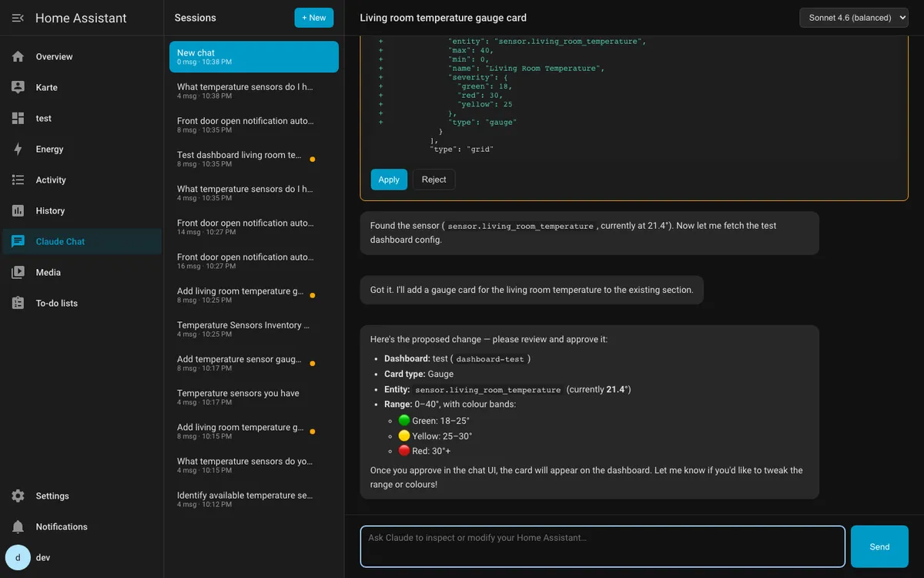Open the test dashboard icon
This screenshot has height=578, width=924.
(18, 118)
